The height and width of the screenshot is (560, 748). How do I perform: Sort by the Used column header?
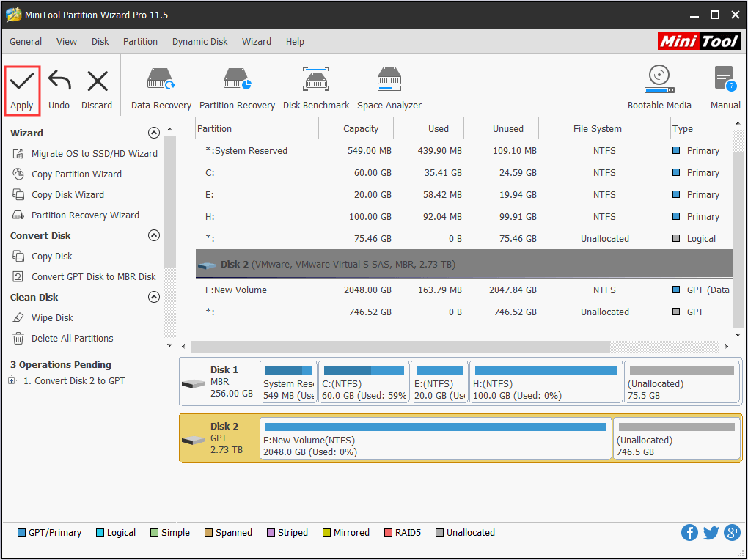point(428,129)
